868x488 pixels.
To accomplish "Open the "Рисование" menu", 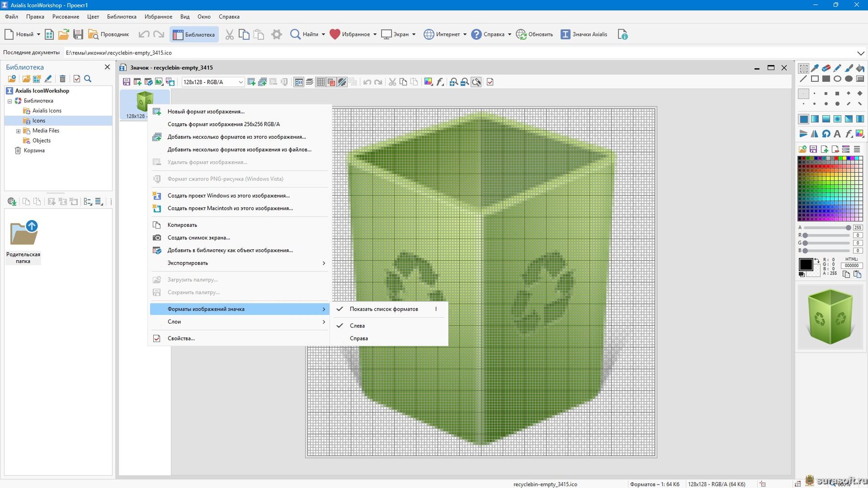I will 66,17.
